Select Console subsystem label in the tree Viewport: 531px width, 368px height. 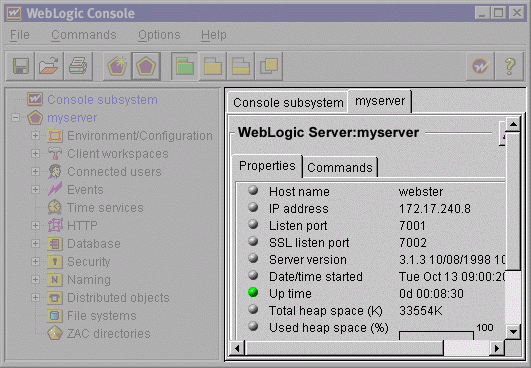click(102, 100)
